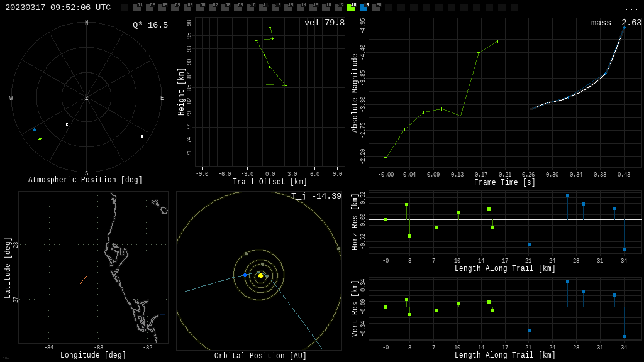Image resolution: width=644 pixels, height=362 pixels.
Task: Click the zenith Z label in the polar plot
Action: (x=86, y=97)
